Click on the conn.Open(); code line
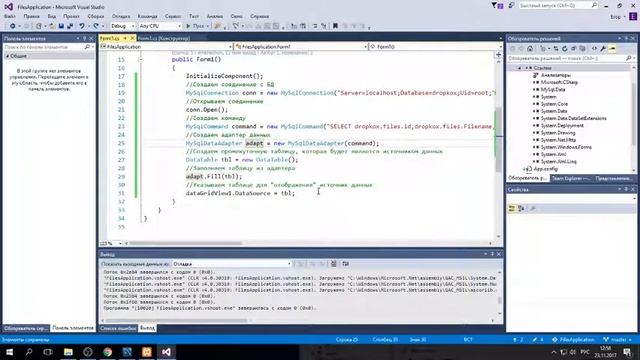640x360 pixels. 207,110
